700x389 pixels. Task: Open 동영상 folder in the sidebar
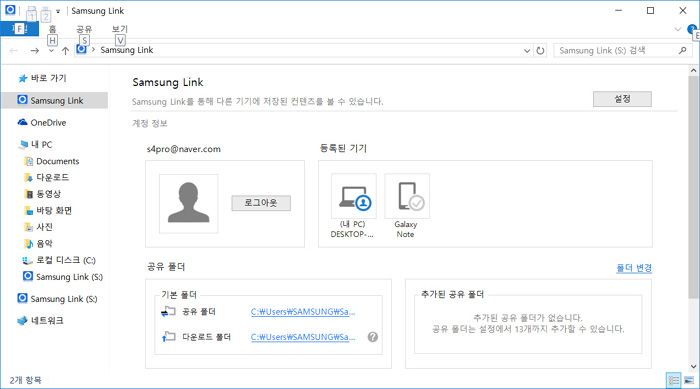42,194
